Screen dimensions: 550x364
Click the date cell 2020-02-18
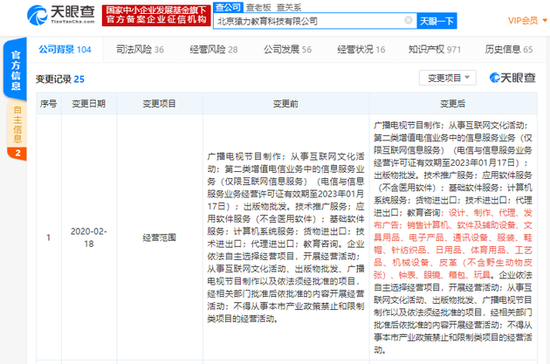pos(89,237)
